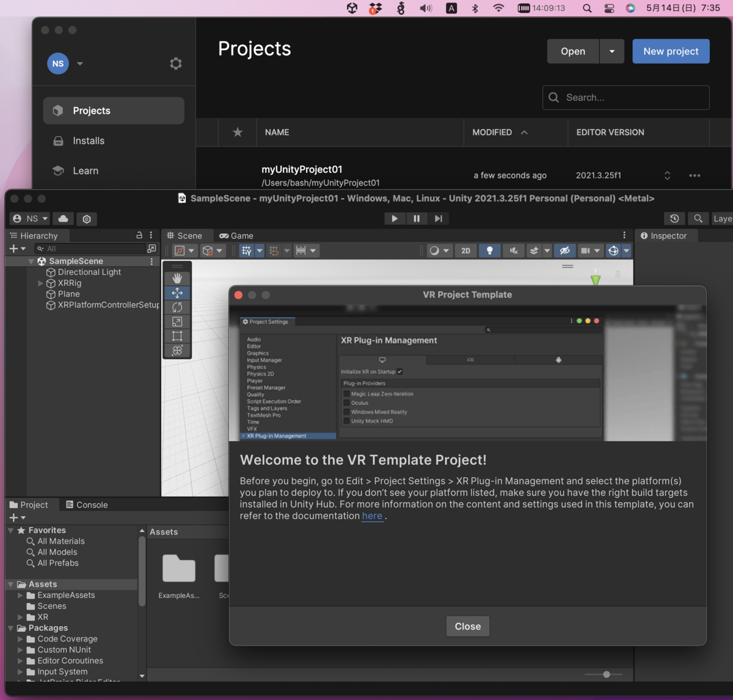Open the Open button dropdown arrow in Hub
Screen dimensions: 733x700
pyautogui.click(x=612, y=51)
